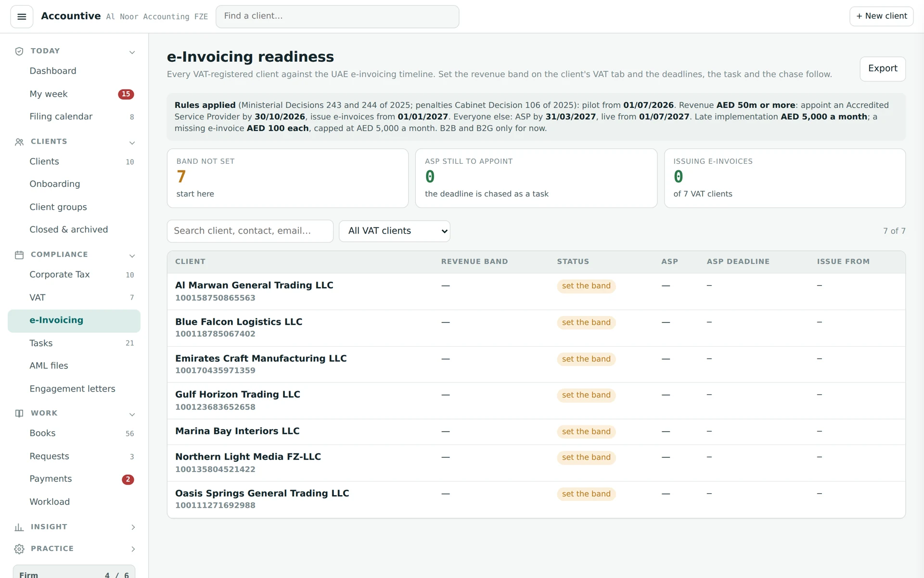
Task: Click the Clients people icon
Action: 19,142
